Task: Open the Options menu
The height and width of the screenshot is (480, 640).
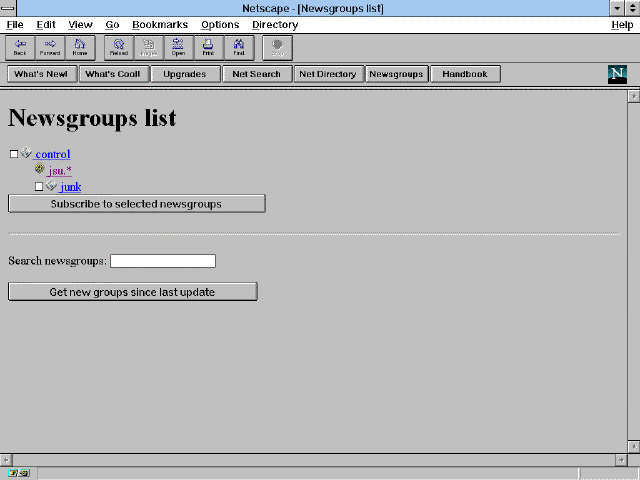Action: coord(220,25)
